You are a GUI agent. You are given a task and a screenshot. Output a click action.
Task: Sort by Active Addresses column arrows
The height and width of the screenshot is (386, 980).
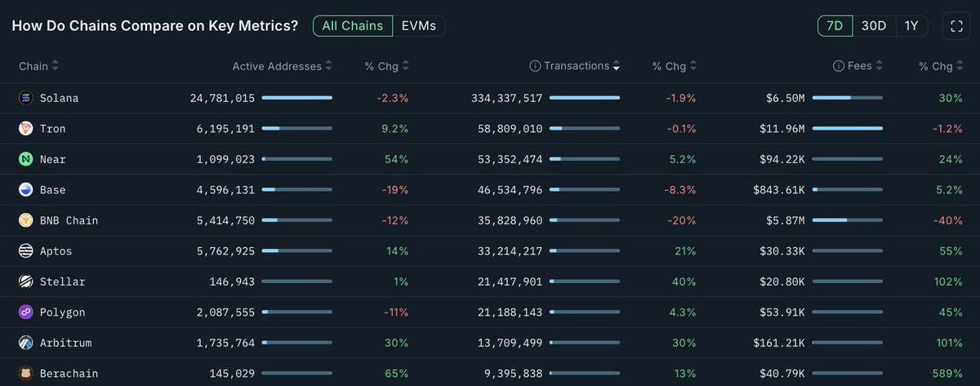click(328, 66)
